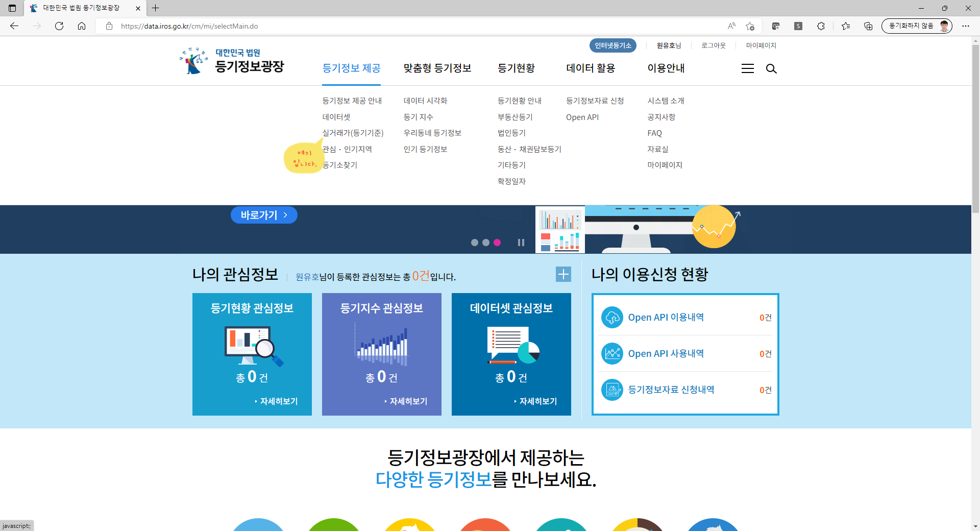
Task: Click the username link 원유호님
Action: [x=669, y=45]
